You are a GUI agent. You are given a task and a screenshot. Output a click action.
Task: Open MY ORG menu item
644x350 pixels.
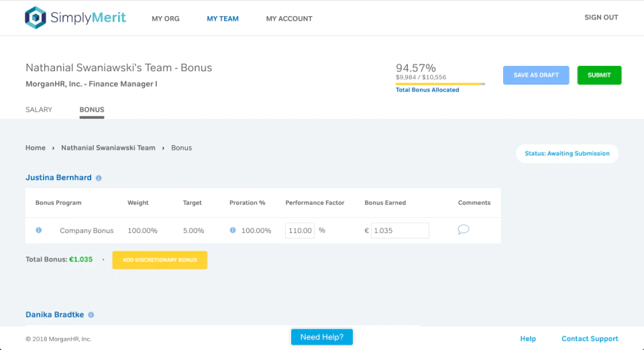click(x=166, y=19)
